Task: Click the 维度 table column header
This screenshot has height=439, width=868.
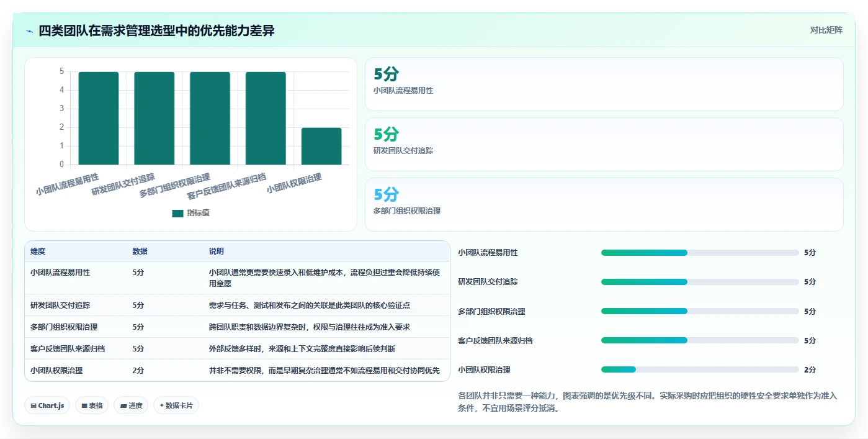Action: [38, 251]
